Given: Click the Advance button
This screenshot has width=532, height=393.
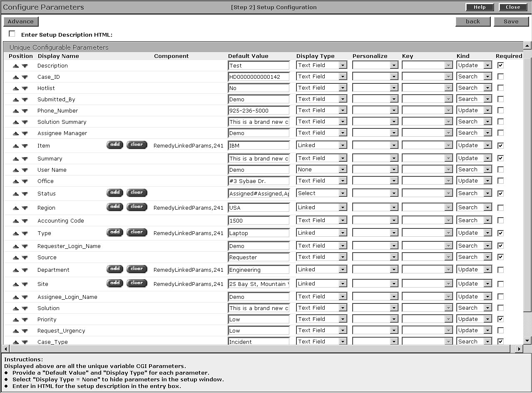Looking at the screenshot, I should [x=21, y=22].
